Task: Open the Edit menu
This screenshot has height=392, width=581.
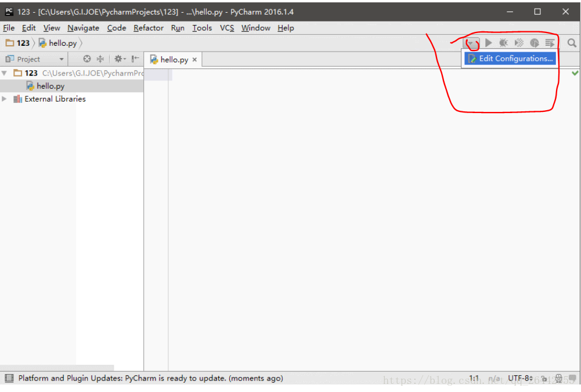Action: 28,28
